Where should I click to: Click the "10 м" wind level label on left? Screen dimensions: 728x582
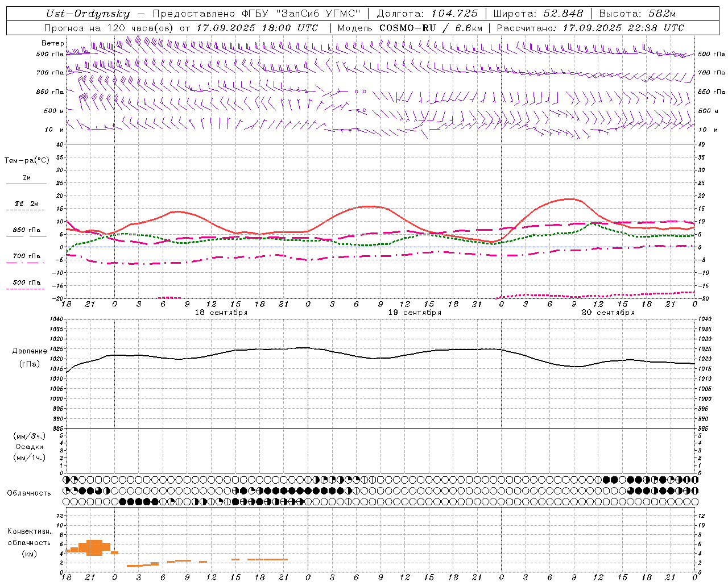pos(55,130)
